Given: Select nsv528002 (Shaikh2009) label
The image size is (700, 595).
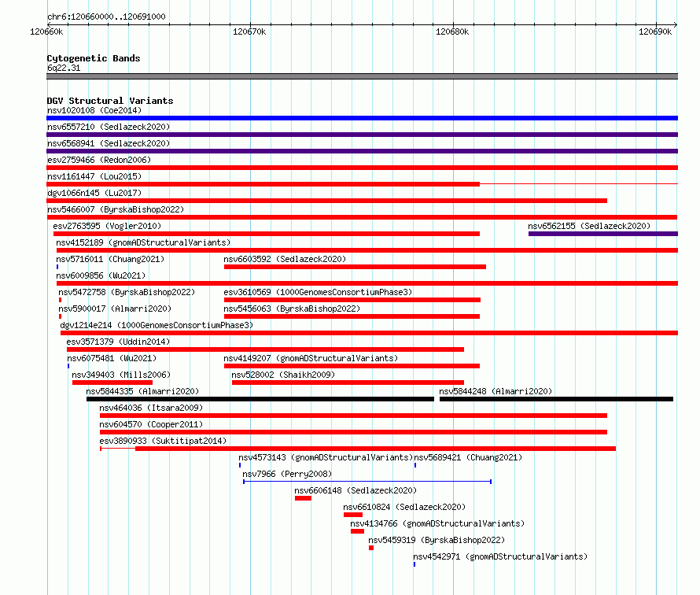Looking at the screenshot, I should tap(283, 375).
